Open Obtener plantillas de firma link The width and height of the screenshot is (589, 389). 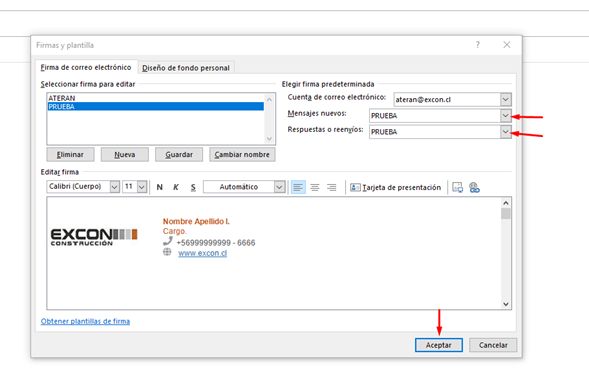coord(85,321)
